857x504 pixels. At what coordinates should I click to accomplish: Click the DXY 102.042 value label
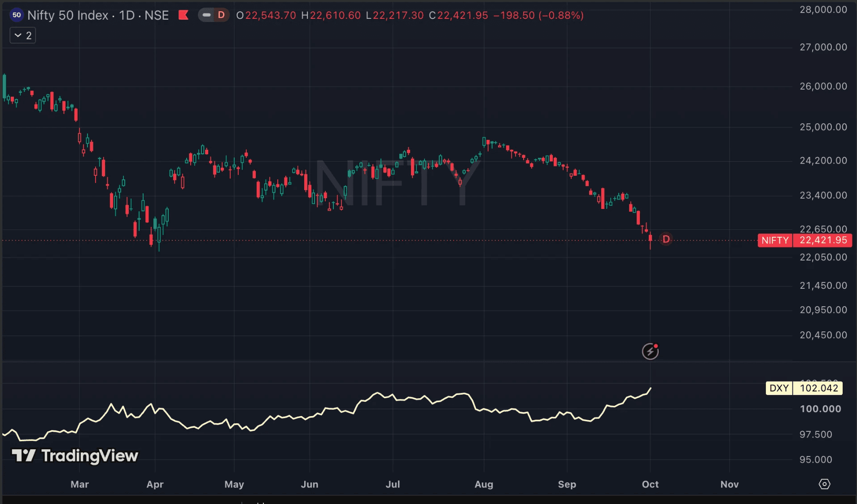coord(818,388)
